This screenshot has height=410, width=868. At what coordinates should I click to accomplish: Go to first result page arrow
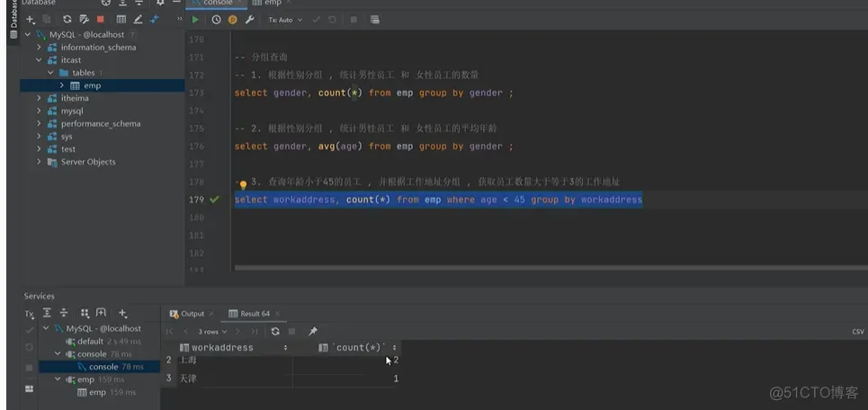point(169,332)
